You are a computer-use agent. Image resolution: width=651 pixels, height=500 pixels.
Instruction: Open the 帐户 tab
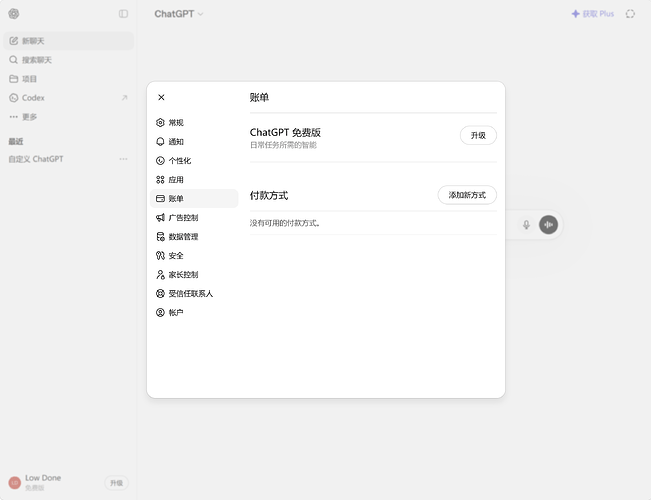[194, 313]
